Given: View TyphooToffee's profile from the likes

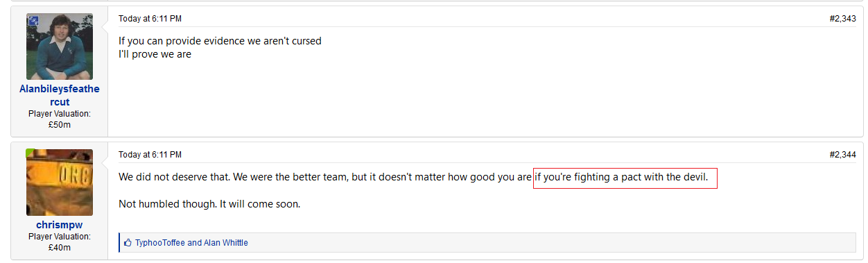Looking at the screenshot, I should pyautogui.click(x=160, y=243).
